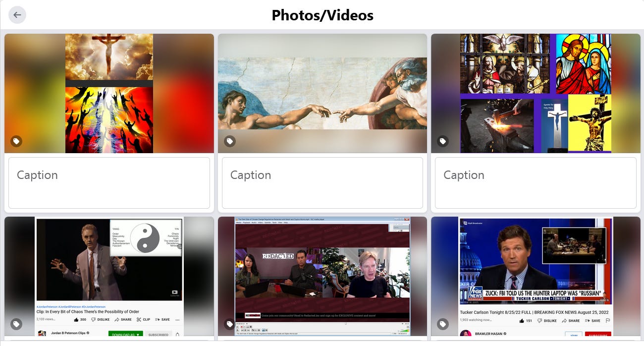
Task: Go back using the arrow button
Action: pos(17,15)
